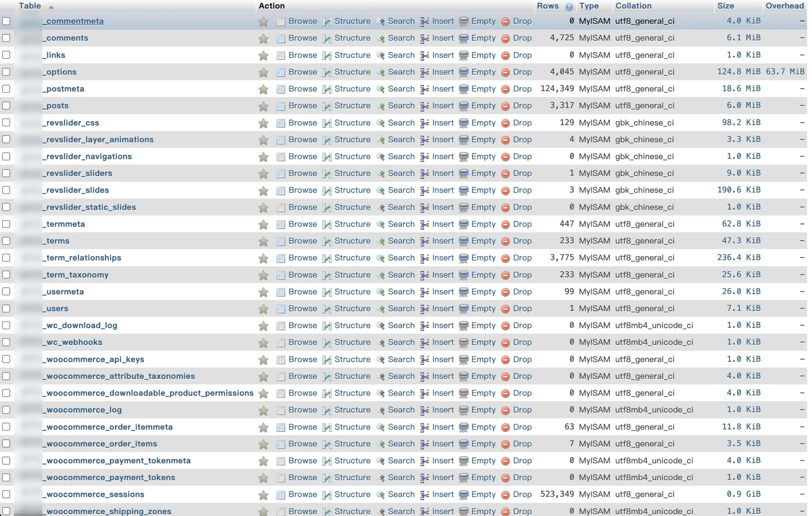
Task: Click the star icon for _options table
Action: pyautogui.click(x=263, y=72)
